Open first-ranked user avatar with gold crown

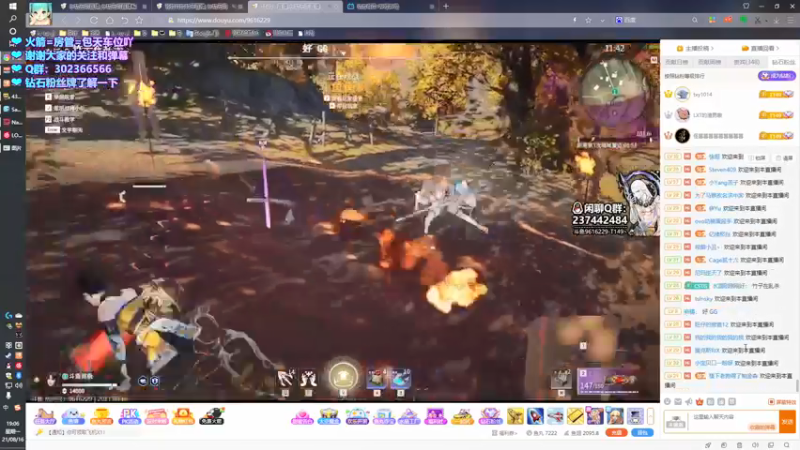point(682,94)
